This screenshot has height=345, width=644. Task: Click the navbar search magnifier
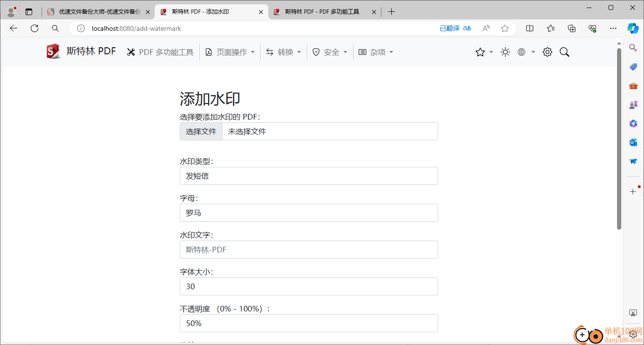click(564, 52)
